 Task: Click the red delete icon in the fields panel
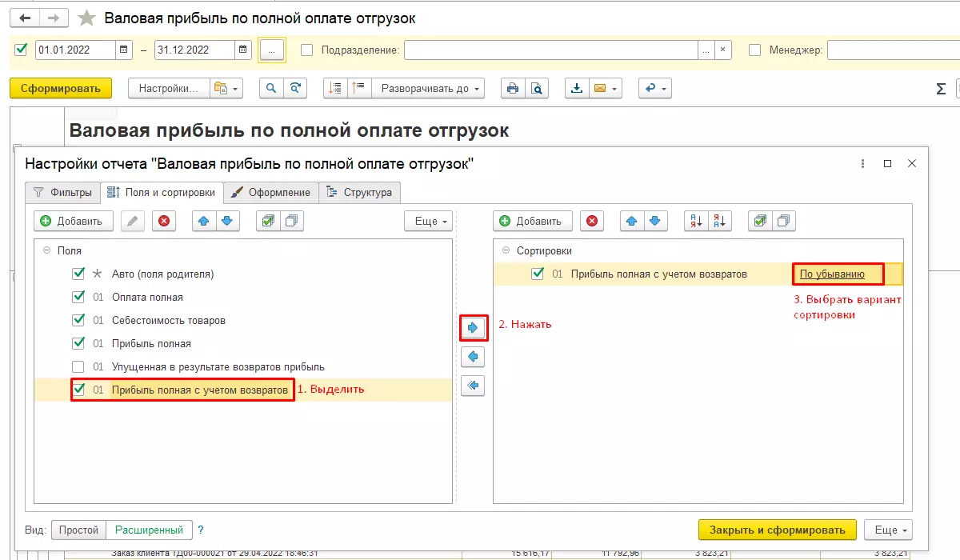coord(164,221)
